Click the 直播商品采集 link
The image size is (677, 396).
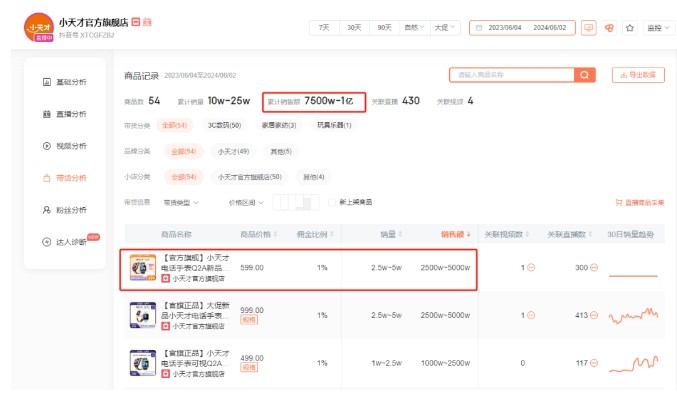[640, 203]
